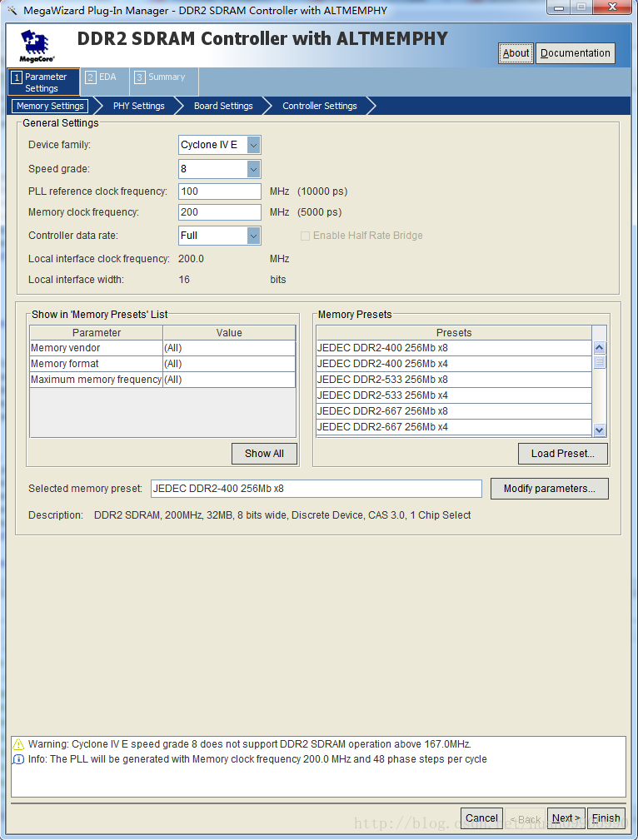Click the Finish button
This screenshot has height=840, width=638.
pyautogui.click(x=606, y=818)
